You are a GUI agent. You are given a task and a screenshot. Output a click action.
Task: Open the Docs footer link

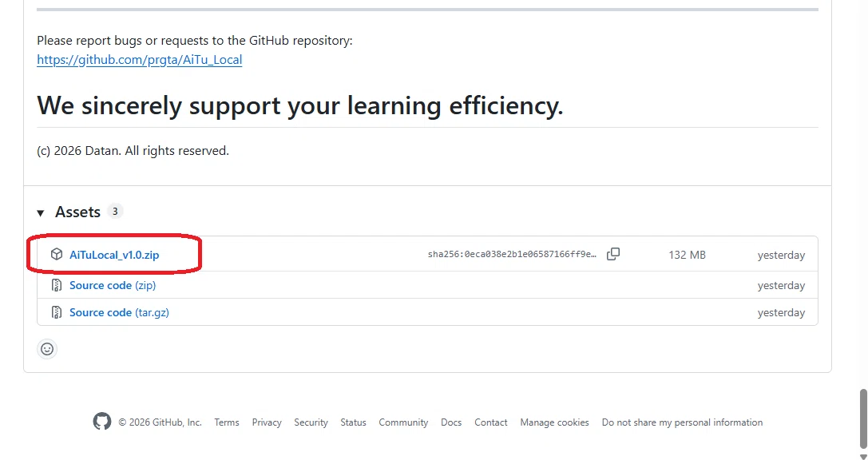pyautogui.click(x=451, y=422)
